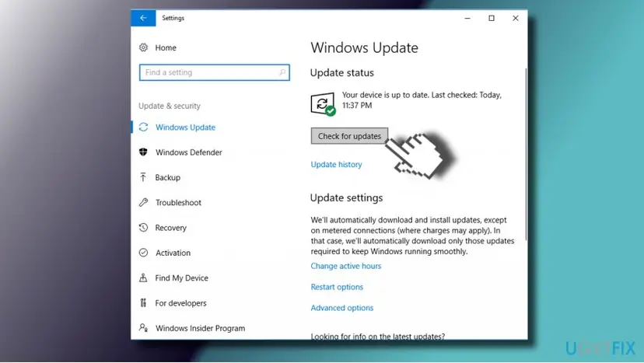The image size is (644, 363).
Task: Click the Recovery clock icon
Action: (143, 227)
